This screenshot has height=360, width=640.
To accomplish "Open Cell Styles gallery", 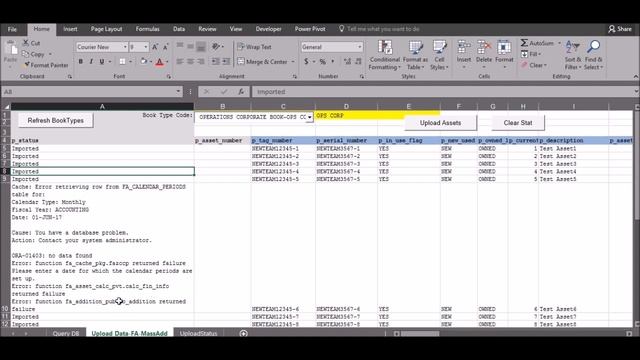I will point(439,55).
